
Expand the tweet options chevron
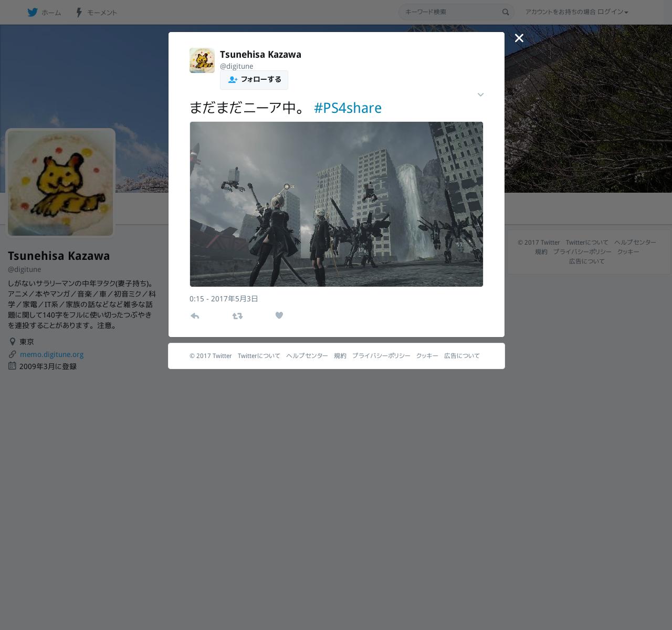(480, 94)
